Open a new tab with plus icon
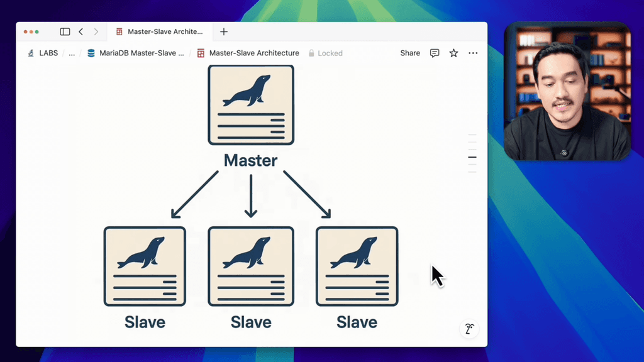644x362 pixels. point(224,31)
